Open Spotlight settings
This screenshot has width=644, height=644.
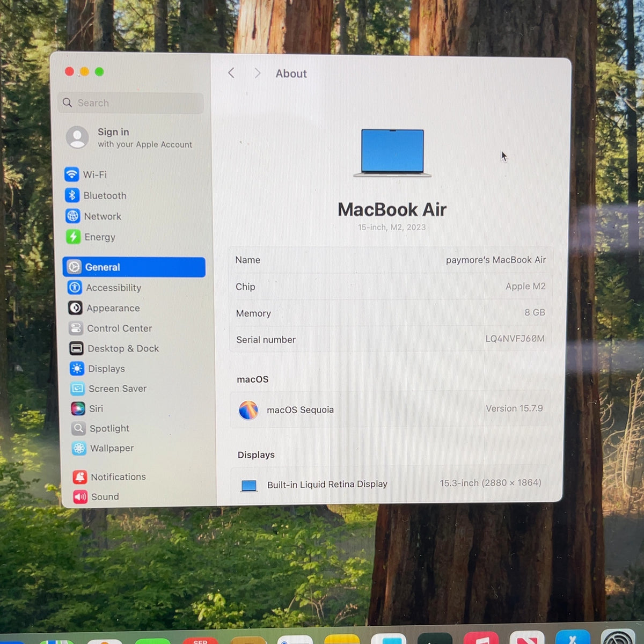tap(101, 428)
